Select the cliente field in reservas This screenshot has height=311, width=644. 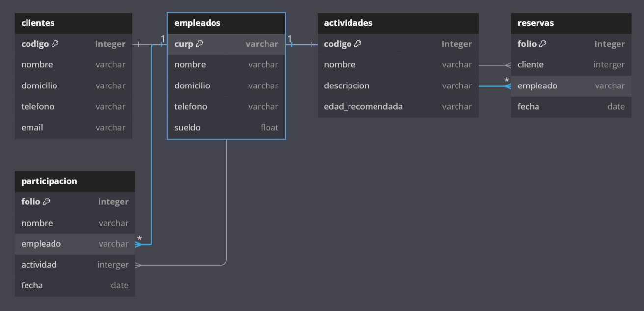571,65
